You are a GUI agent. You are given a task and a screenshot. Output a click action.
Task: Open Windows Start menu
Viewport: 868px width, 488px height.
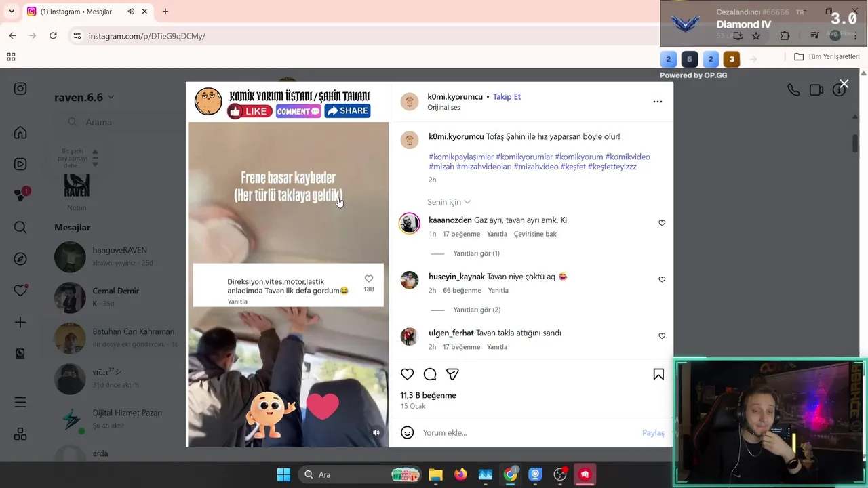[x=283, y=474]
